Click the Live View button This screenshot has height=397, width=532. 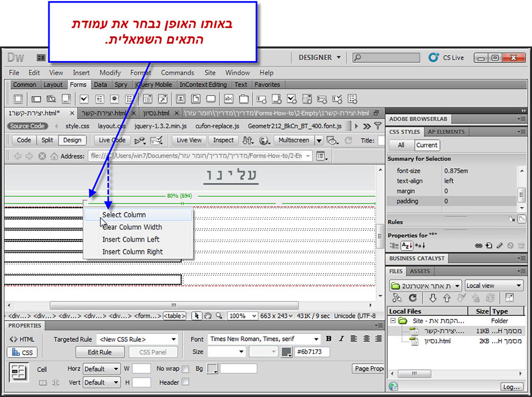(189, 140)
